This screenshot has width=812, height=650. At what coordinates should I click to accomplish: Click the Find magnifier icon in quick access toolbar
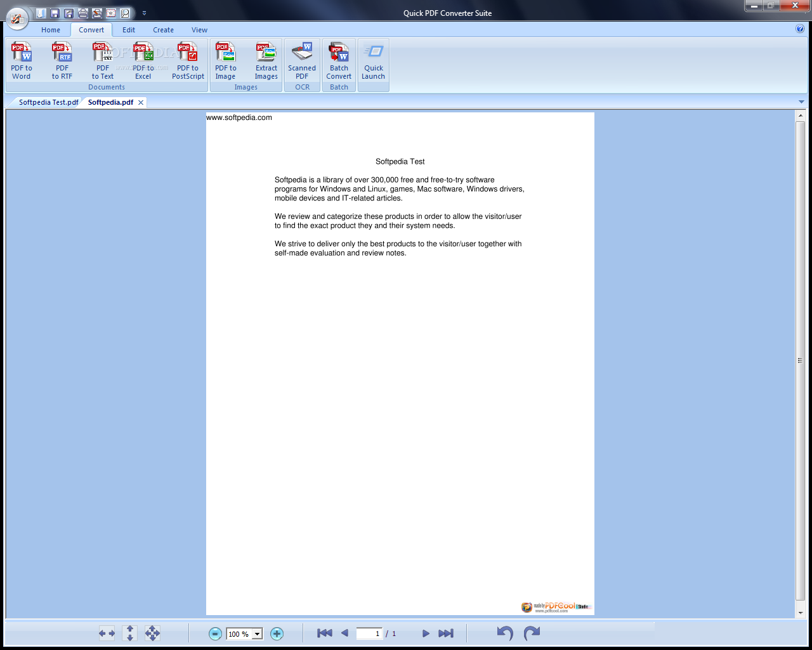click(125, 13)
